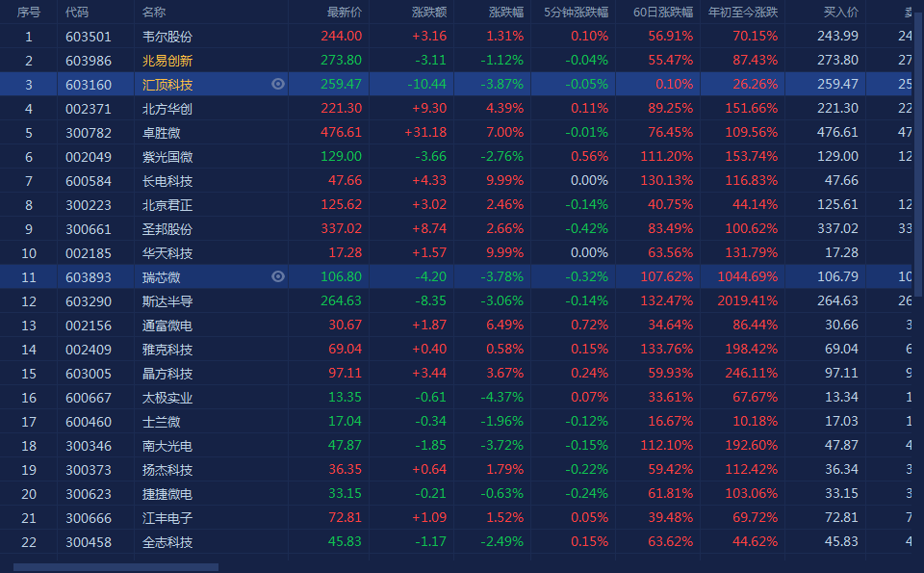The width and height of the screenshot is (924, 573).
Task: Sort by the 涨跌幅 column header
Action: point(506,13)
